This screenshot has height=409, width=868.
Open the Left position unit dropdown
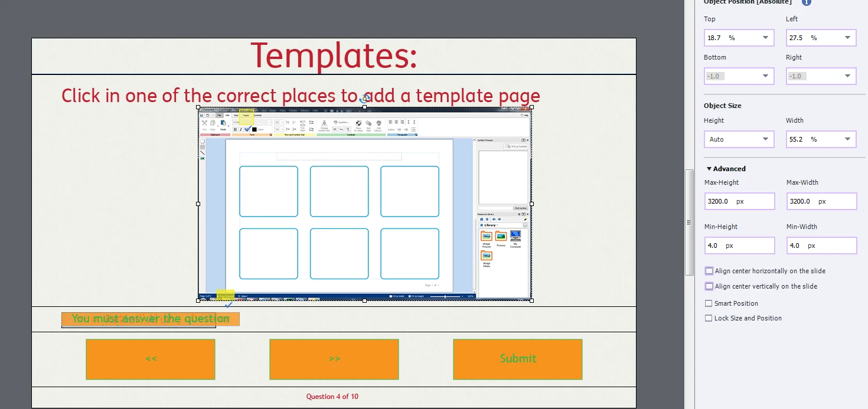[x=848, y=38]
